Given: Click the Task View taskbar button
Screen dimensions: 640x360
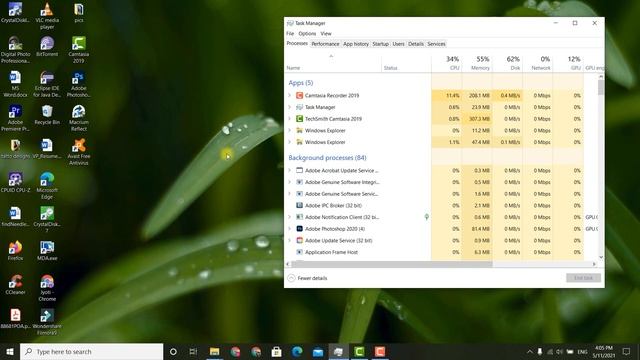Looking at the screenshot, I should pos(193,351).
